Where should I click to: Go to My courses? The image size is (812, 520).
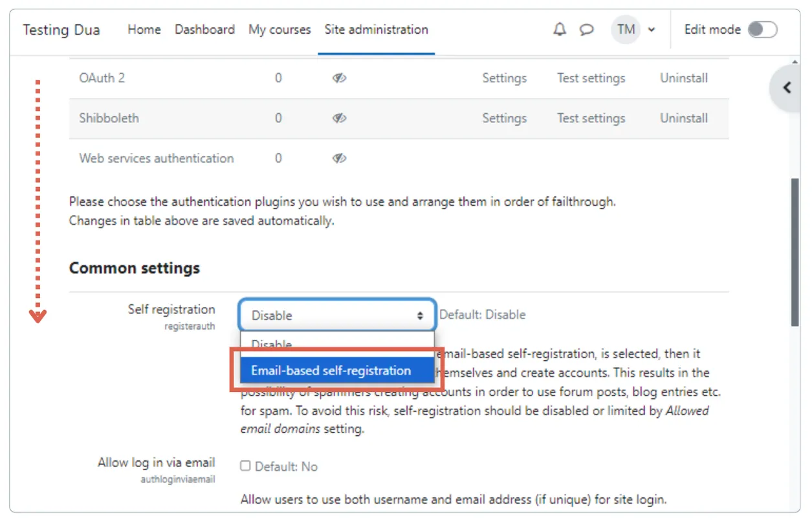(x=279, y=29)
